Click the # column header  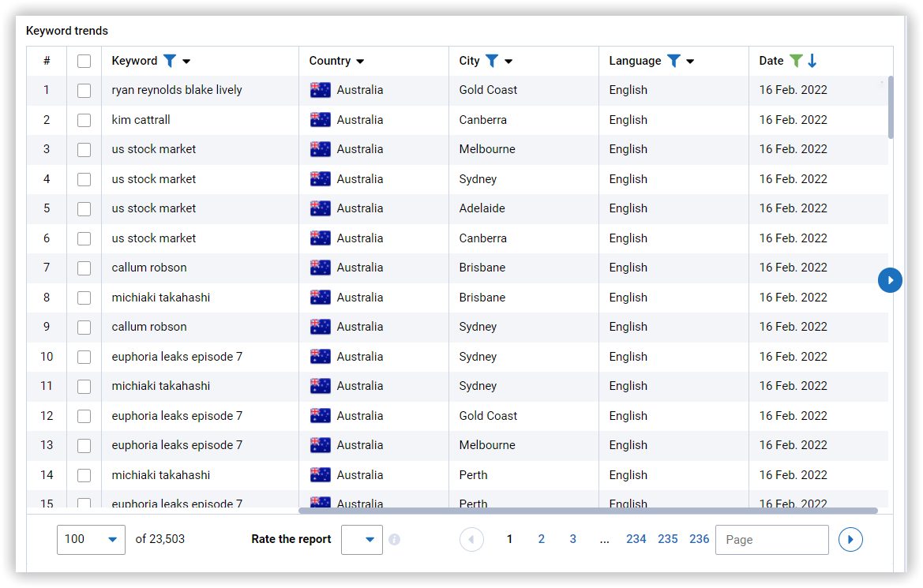coord(47,61)
